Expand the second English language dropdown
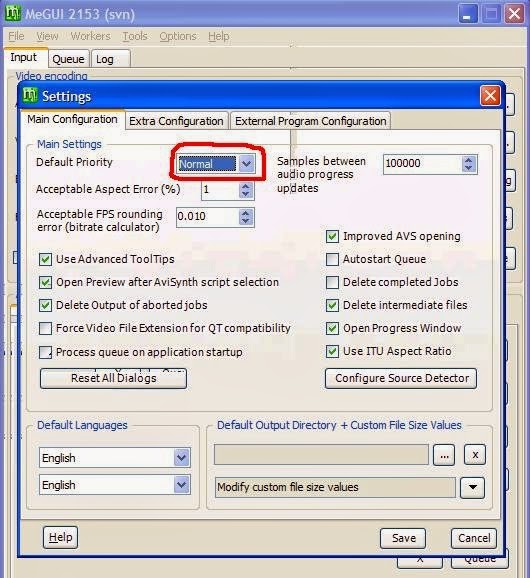 click(182, 485)
